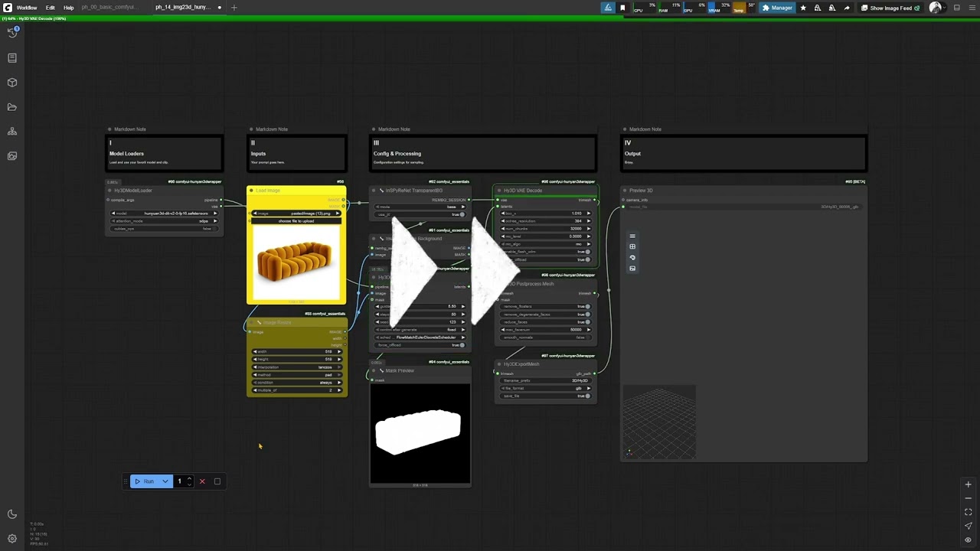Viewport: 980px width, 551px height.
Task: Open the image gallery sidebar icon
Action: (x=12, y=156)
